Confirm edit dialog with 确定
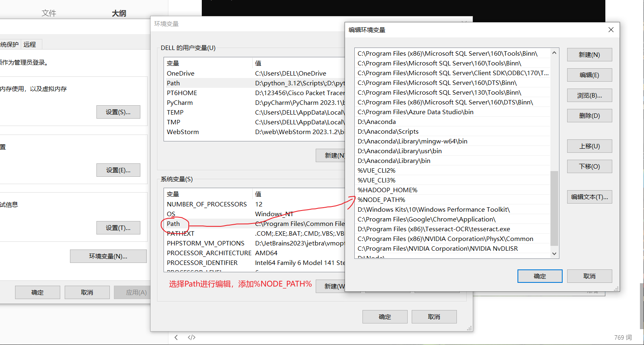 [x=539, y=276]
